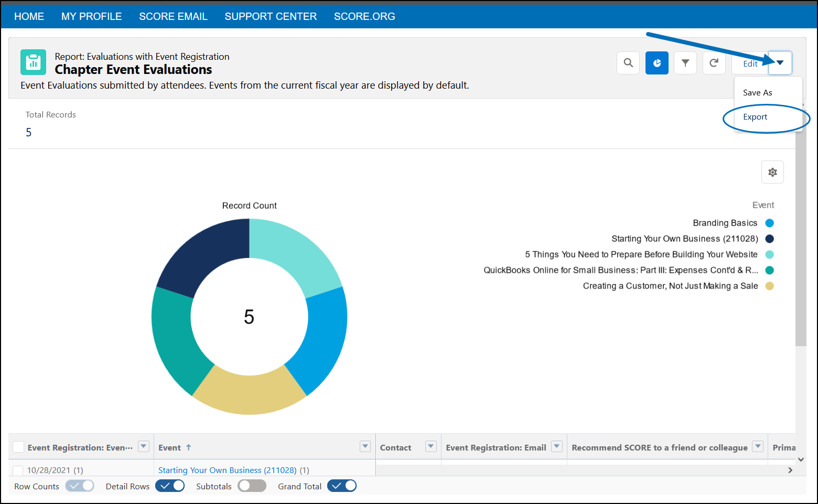Image resolution: width=818 pixels, height=504 pixels.
Task: Click the Edit button
Action: point(750,63)
